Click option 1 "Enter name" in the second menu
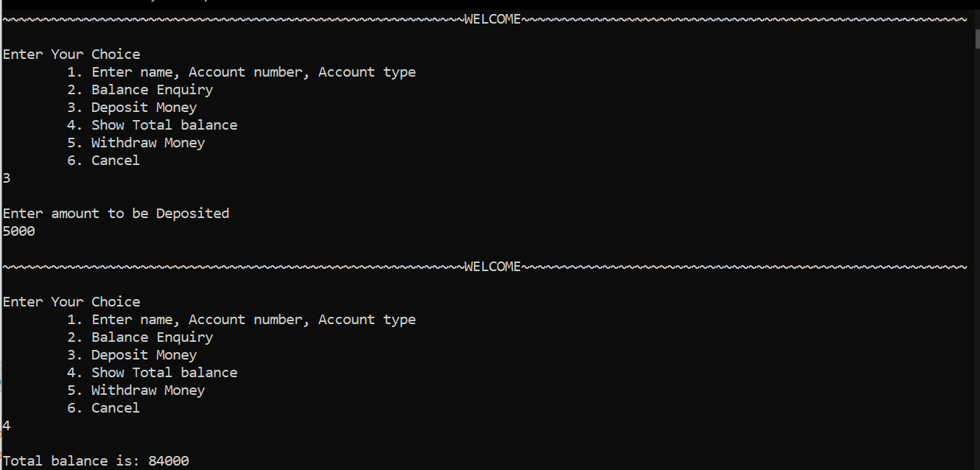Screen dimensions: 980x470 [242, 320]
